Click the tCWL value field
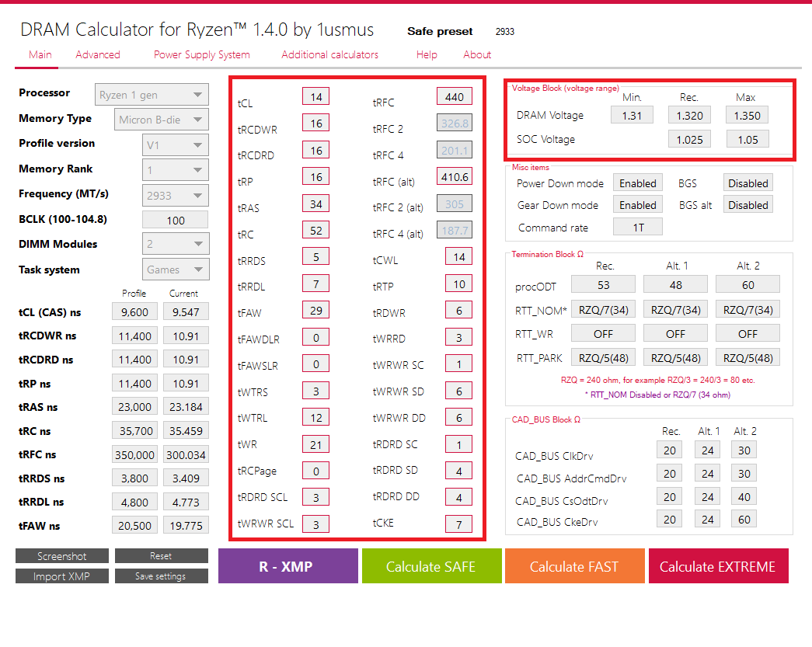The image size is (812, 647). 458,257
